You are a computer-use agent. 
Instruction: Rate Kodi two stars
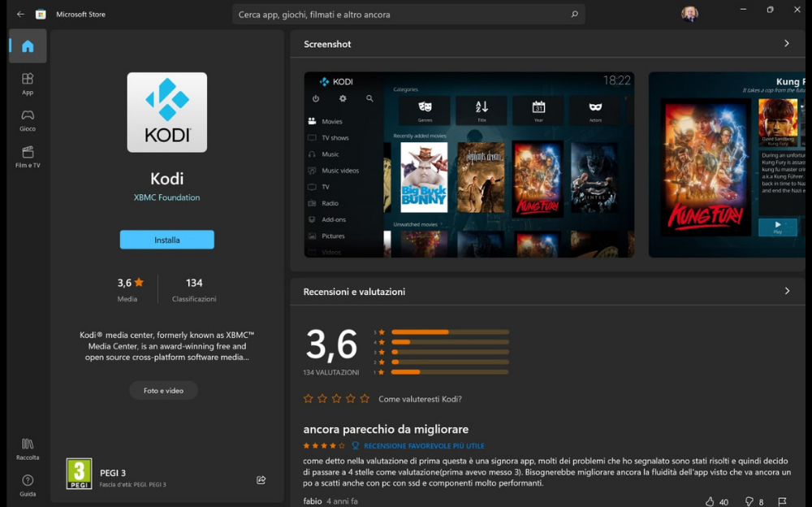coord(322,399)
